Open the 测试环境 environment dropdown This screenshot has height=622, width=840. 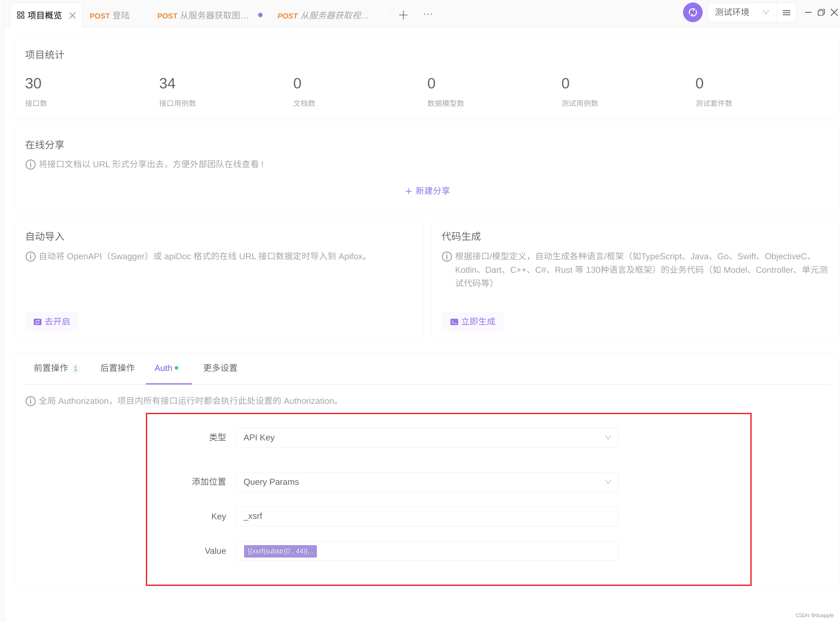742,12
